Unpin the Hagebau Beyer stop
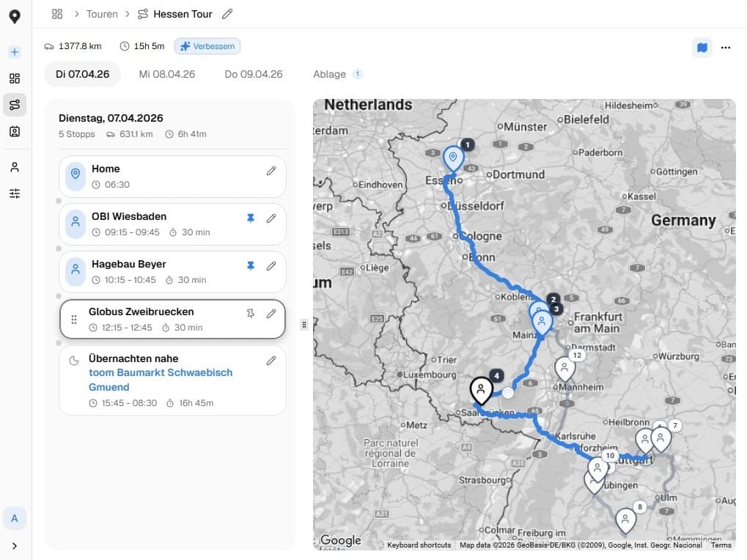Screen dimensions: 747x560 (x=251, y=266)
